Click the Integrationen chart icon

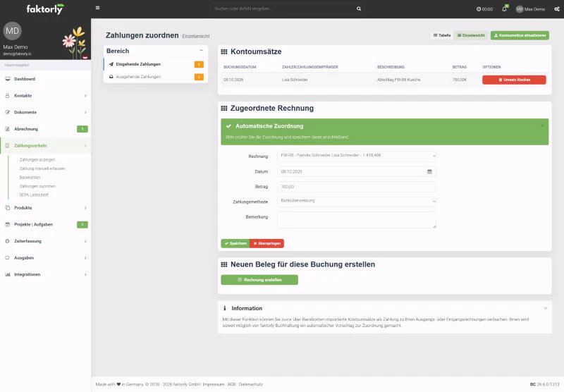[8, 274]
